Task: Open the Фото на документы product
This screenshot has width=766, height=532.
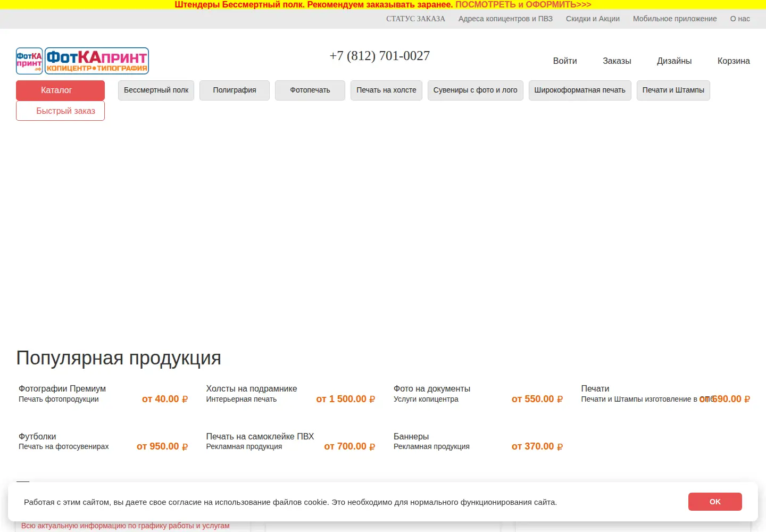Action: pos(432,389)
